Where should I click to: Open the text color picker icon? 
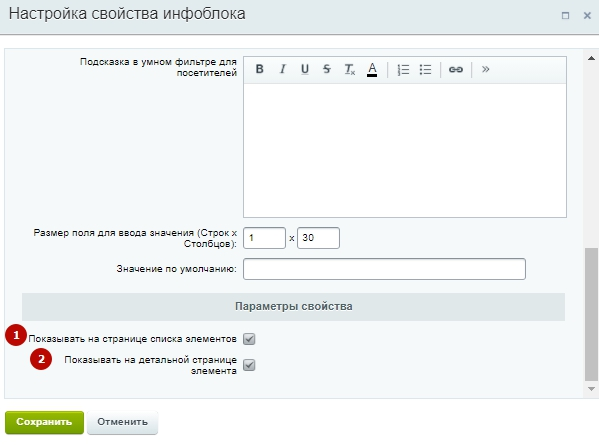point(372,70)
